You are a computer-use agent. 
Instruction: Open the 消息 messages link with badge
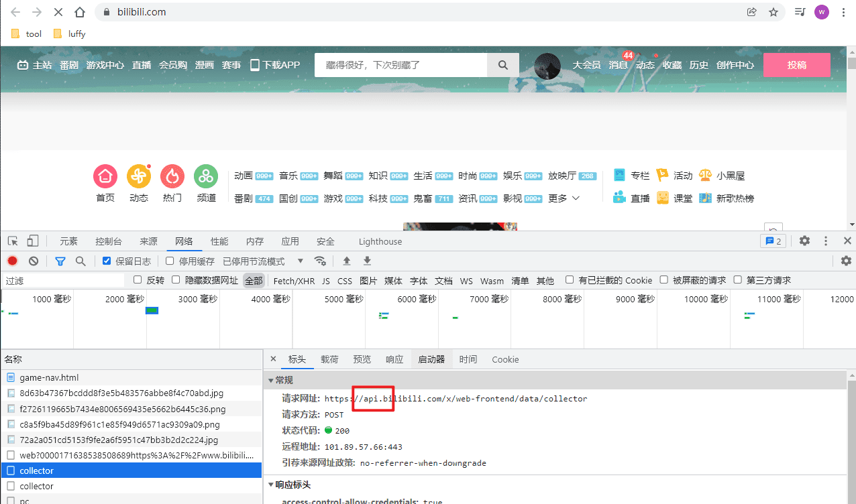[618, 65]
